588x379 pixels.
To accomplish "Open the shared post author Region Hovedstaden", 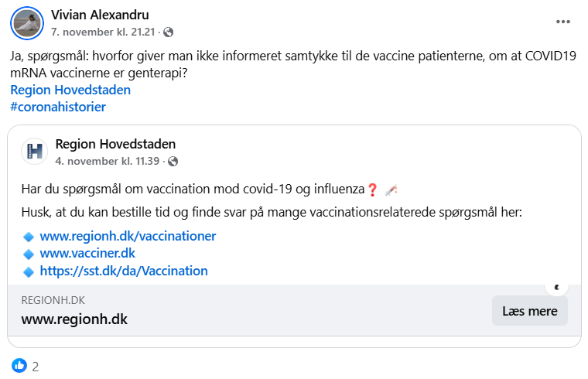I will (115, 144).
